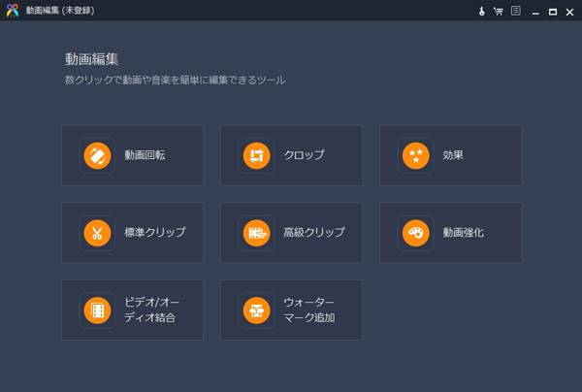The width and height of the screenshot is (582, 392).
Task: Maximize the 動画編集 window
Action: click(x=553, y=12)
